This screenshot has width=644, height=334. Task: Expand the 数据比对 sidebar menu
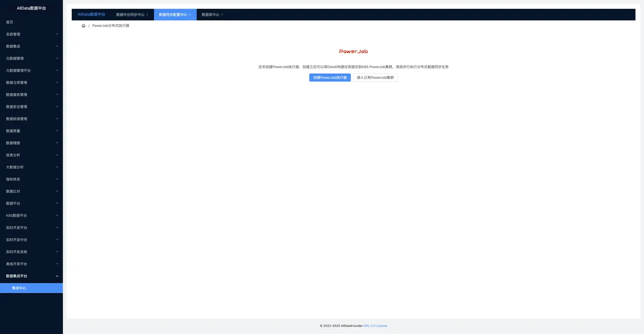pos(31,191)
